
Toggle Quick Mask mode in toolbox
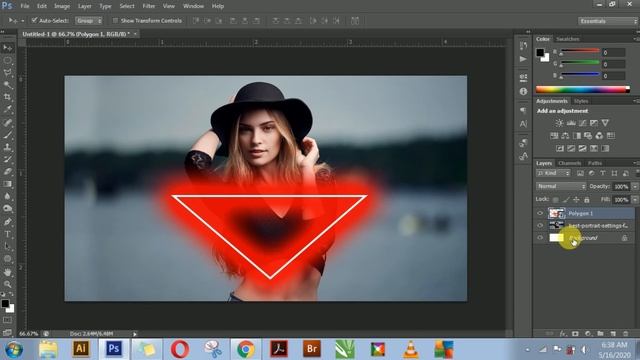point(7,320)
